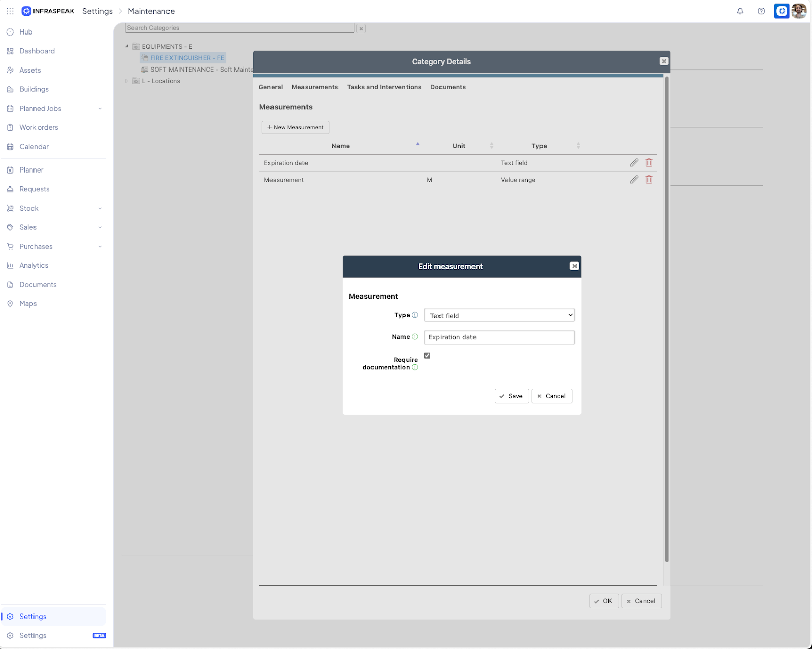The height and width of the screenshot is (649, 812).
Task: Click the Name input with Expiration date
Action: pyautogui.click(x=499, y=337)
